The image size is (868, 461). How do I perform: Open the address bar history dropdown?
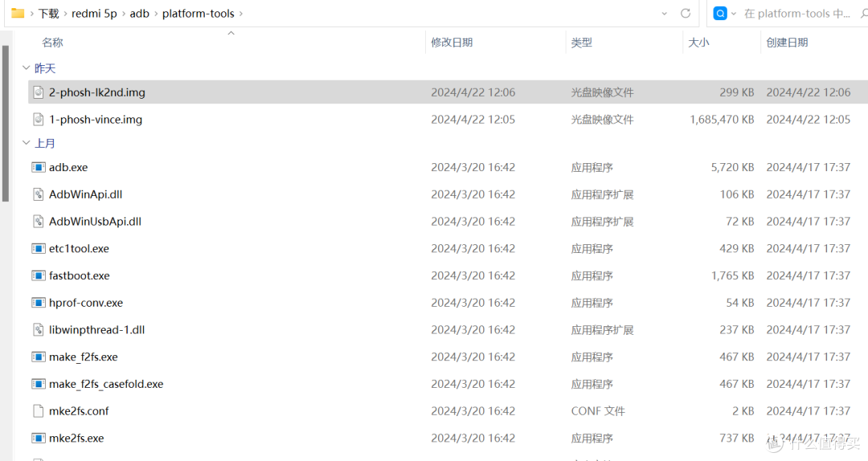point(665,14)
